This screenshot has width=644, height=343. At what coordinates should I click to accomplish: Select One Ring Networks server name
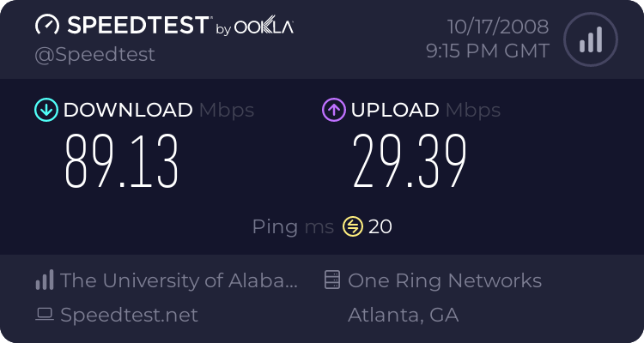[444, 280]
